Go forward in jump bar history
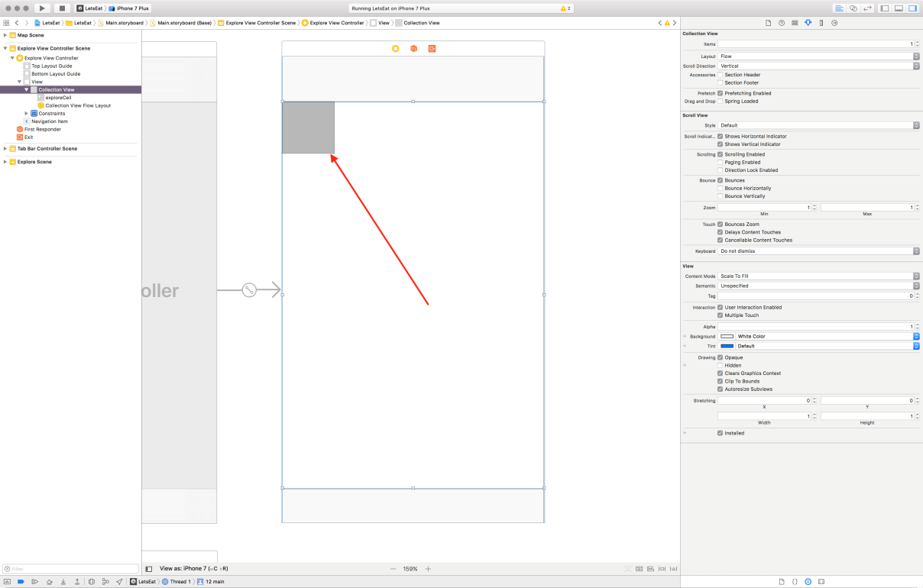 pos(27,23)
